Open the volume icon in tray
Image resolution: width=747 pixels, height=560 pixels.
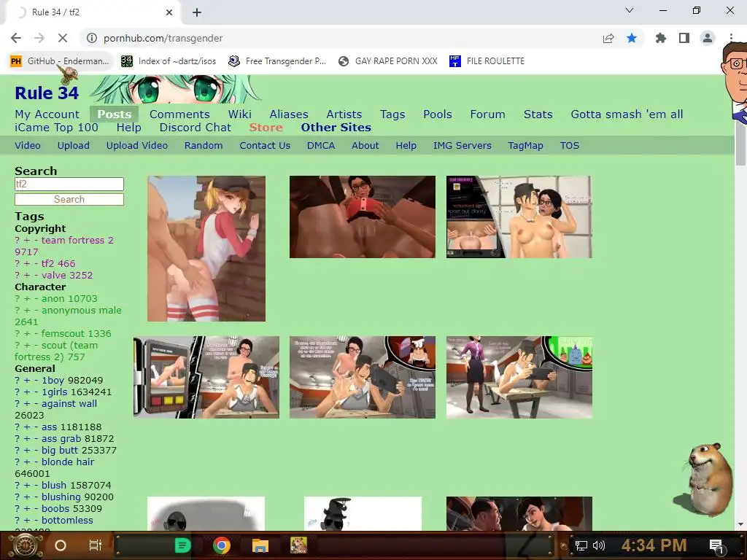point(599,545)
